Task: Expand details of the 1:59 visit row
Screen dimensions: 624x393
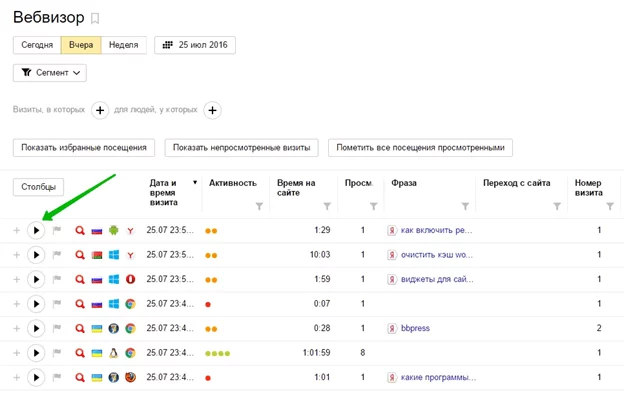Action: (x=16, y=280)
